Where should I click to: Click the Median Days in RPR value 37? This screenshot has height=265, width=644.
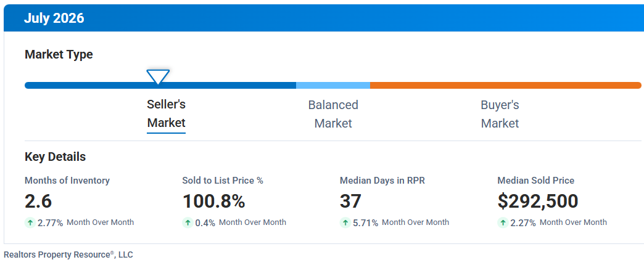click(x=350, y=201)
